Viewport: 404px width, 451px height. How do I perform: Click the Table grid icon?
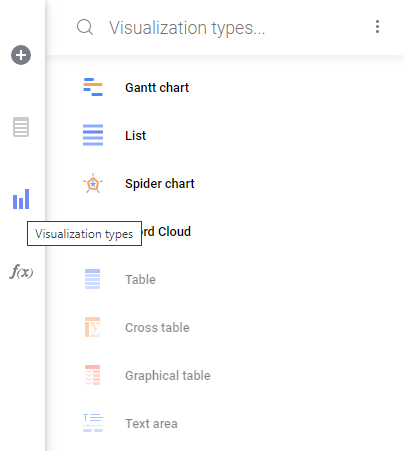(93, 279)
